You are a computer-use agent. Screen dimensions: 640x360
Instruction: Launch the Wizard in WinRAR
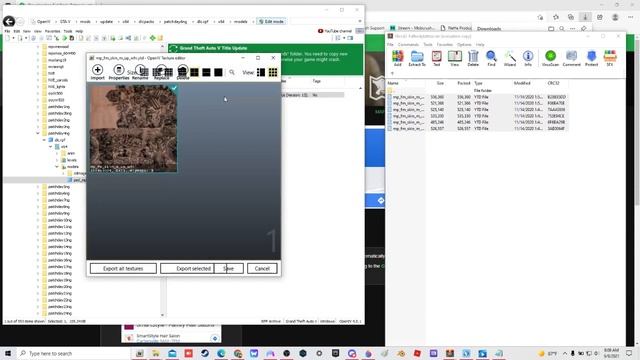[510, 58]
